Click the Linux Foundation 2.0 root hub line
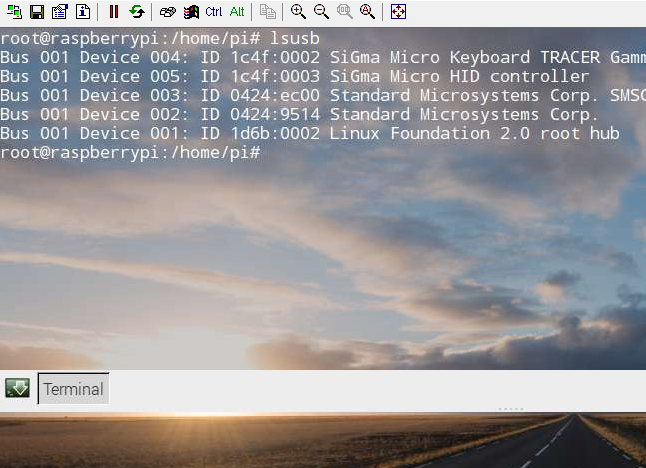 310,133
